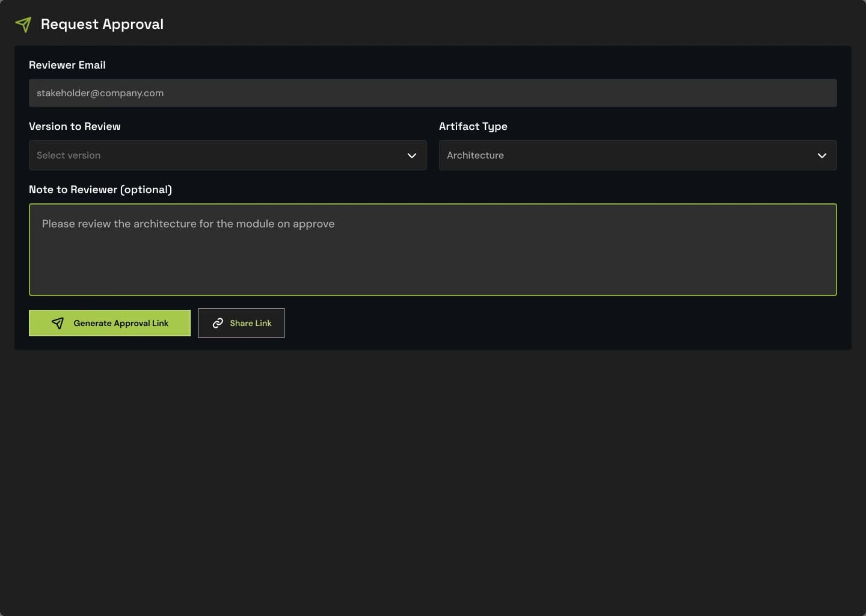Click the Reviewer Email input field
866x616 pixels.
tap(433, 93)
